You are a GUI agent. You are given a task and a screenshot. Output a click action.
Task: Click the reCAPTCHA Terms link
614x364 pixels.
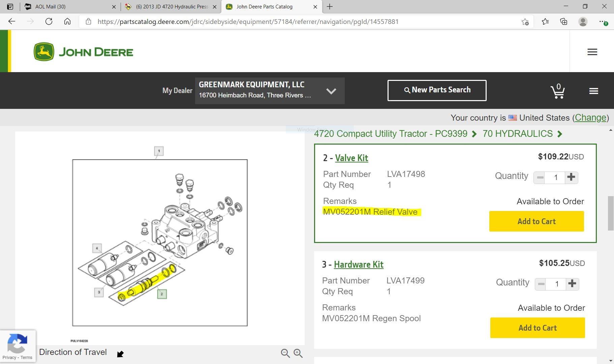[26, 358]
